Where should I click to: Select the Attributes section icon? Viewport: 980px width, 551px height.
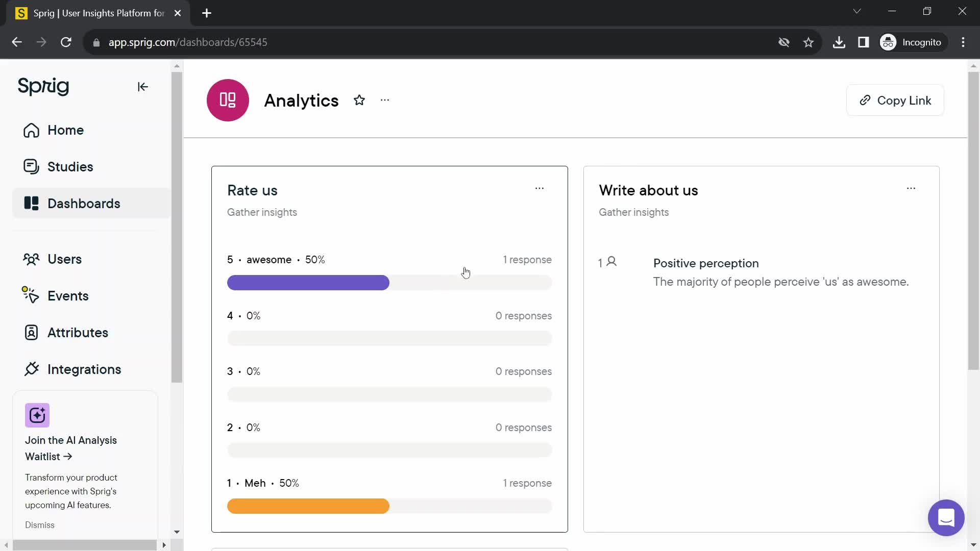tap(31, 332)
